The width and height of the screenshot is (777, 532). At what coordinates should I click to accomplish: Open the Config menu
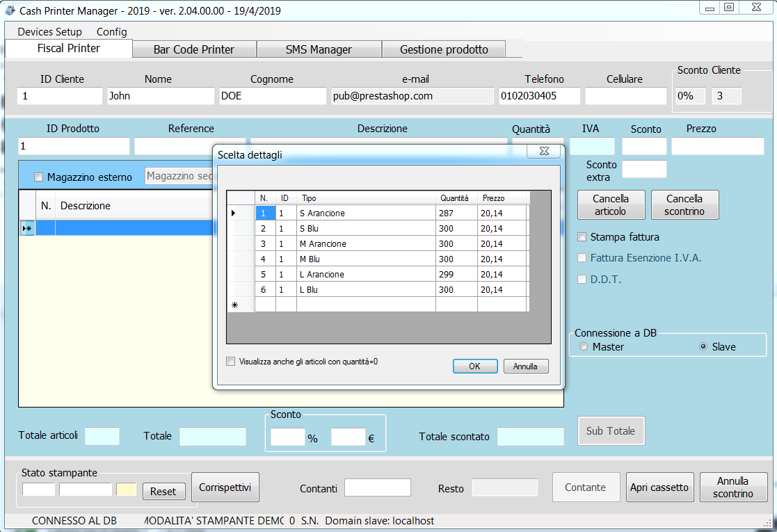pos(111,32)
